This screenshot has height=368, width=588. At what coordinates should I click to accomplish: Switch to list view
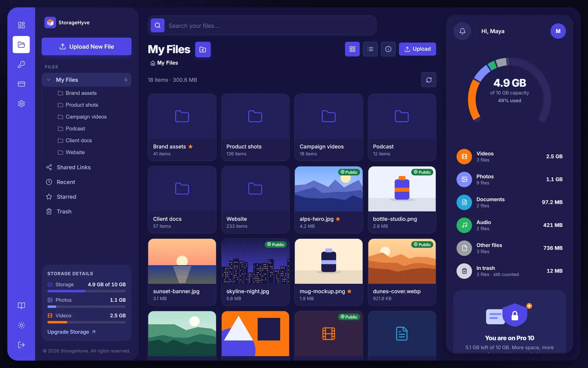click(x=370, y=49)
